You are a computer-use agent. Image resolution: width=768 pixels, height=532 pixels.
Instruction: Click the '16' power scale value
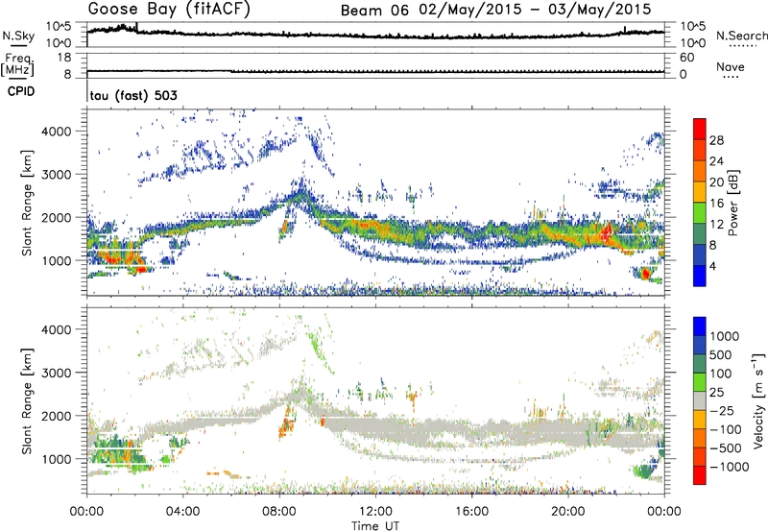(716, 204)
